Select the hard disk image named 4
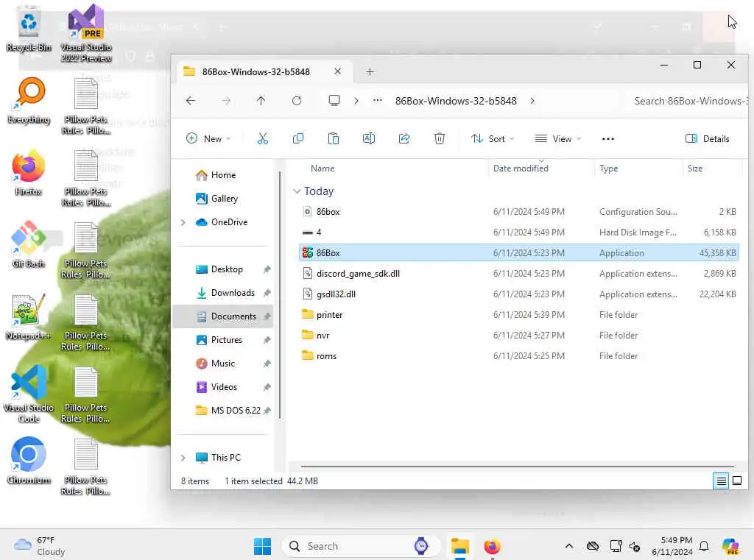 pyautogui.click(x=518, y=233)
